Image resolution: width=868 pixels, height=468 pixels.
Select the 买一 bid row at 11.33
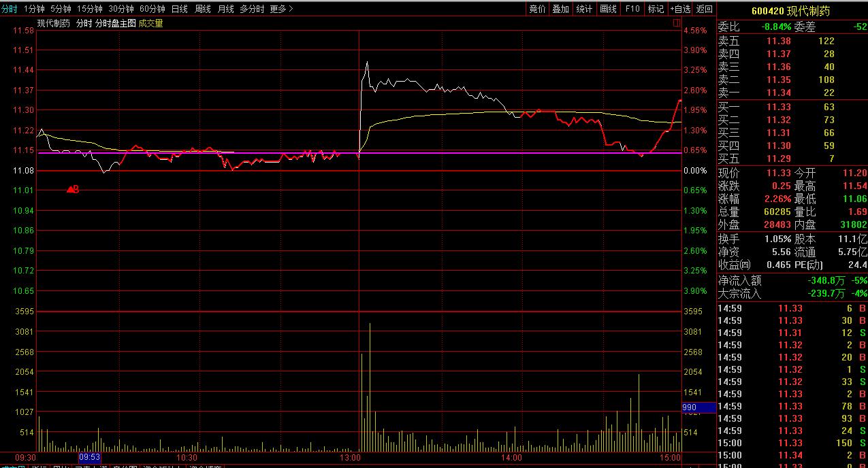[792, 107]
